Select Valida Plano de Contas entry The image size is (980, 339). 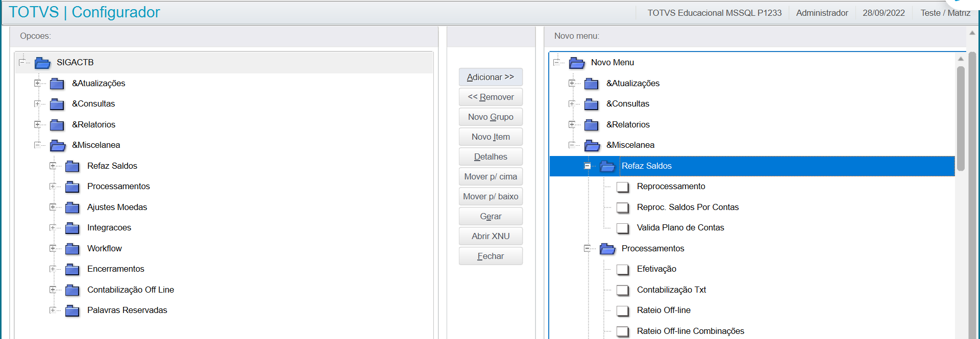tap(680, 227)
